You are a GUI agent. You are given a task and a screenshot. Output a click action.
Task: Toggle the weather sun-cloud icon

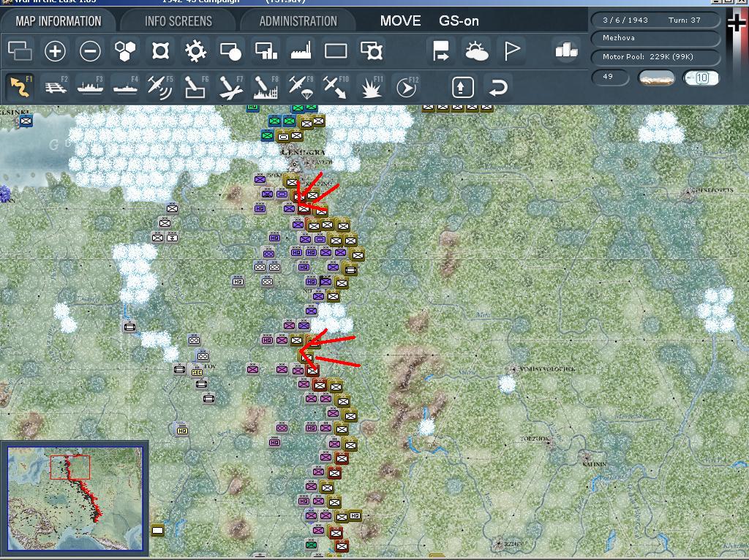coord(476,50)
